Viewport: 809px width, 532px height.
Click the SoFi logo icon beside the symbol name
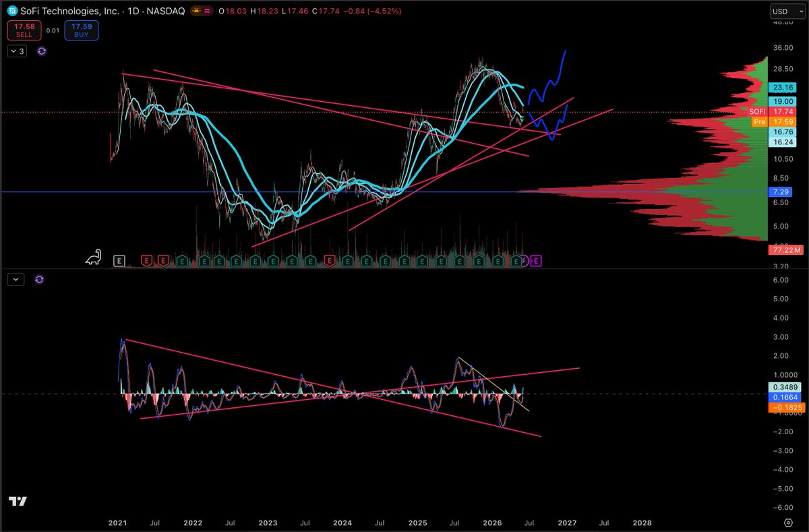coord(11,11)
